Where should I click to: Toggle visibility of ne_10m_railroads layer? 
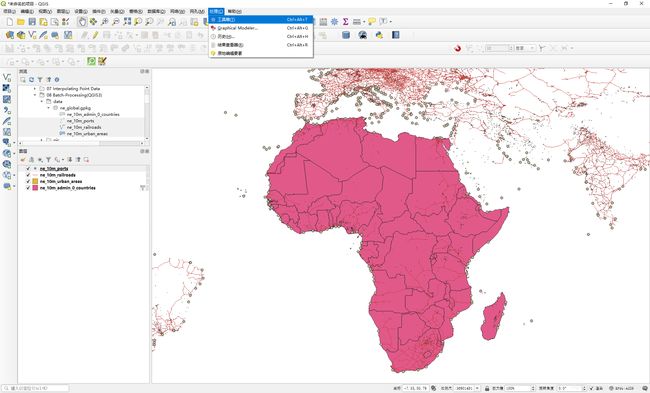click(28, 175)
